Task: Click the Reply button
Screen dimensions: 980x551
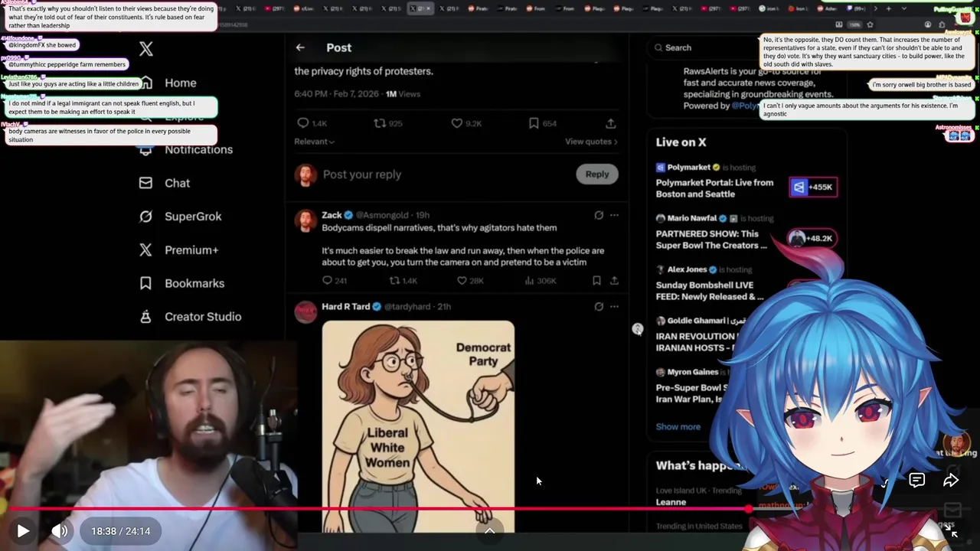Action: [597, 174]
